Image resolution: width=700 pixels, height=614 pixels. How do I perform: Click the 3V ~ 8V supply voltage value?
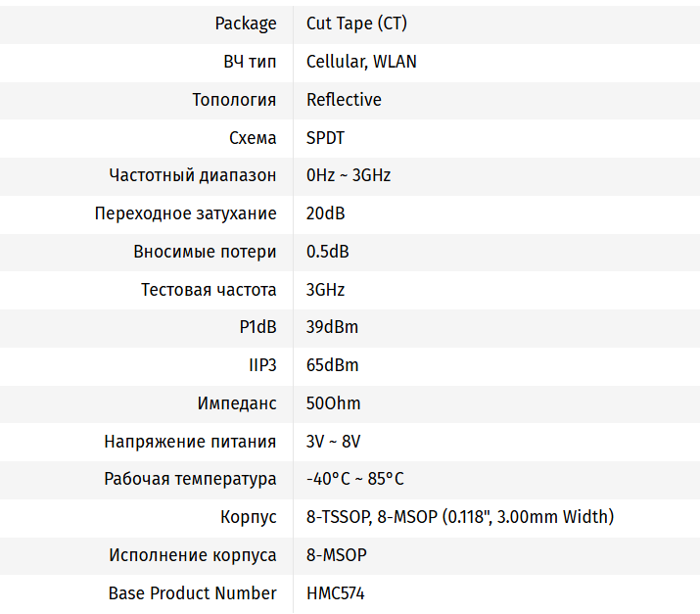click(x=333, y=442)
